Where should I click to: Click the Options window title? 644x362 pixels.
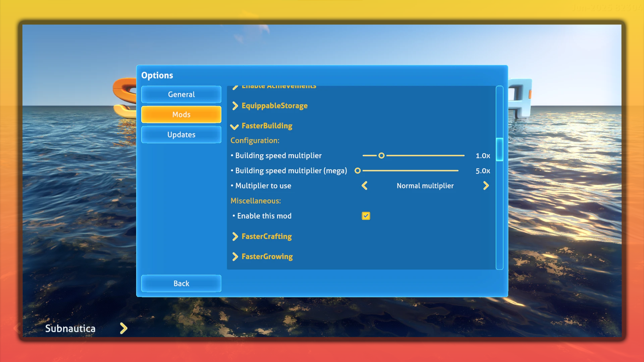pyautogui.click(x=157, y=75)
